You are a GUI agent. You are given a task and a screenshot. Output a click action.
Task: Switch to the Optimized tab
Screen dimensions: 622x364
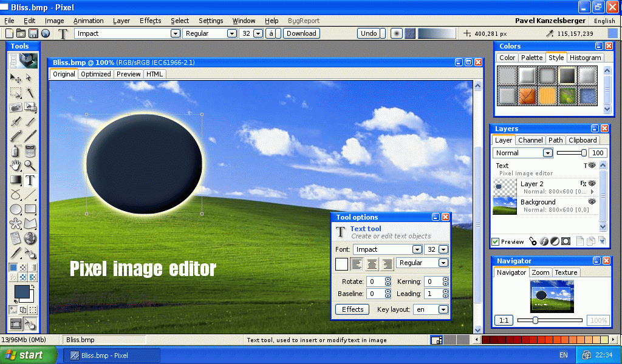tap(95, 74)
